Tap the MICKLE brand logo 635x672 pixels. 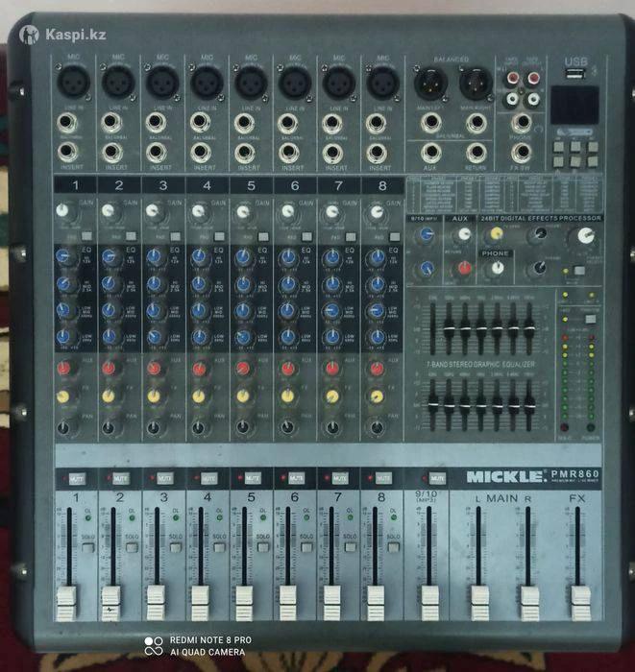tap(505, 476)
